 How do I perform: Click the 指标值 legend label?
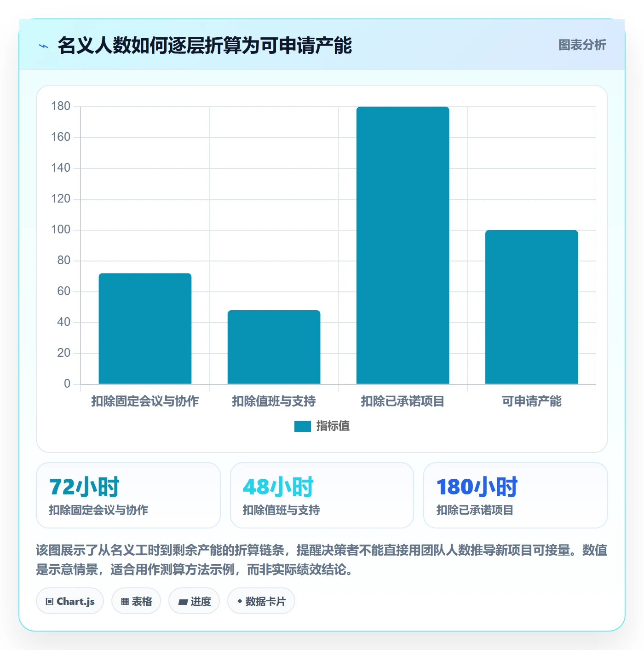(x=333, y=426)
